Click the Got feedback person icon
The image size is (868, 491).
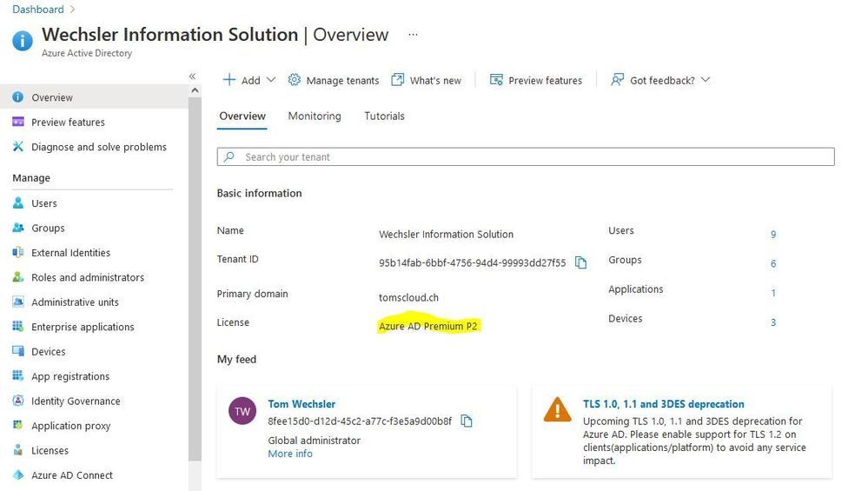pos(617,80)
